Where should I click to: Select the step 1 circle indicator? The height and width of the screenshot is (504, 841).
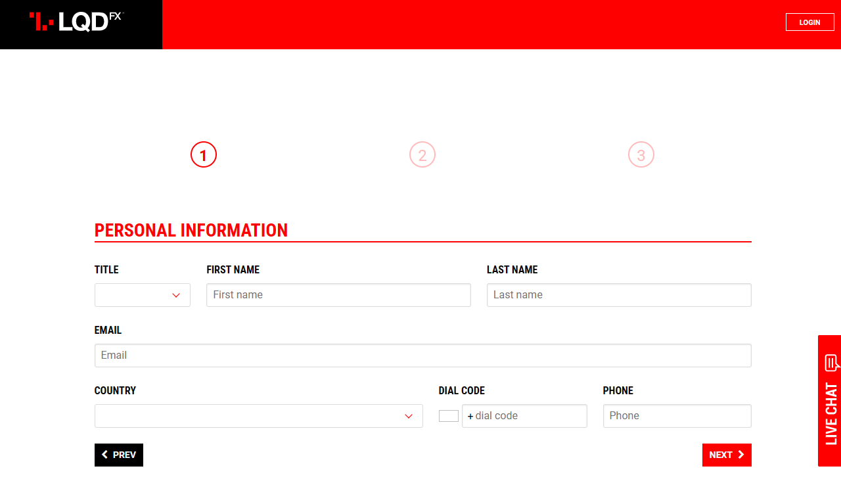pos(204,154)
